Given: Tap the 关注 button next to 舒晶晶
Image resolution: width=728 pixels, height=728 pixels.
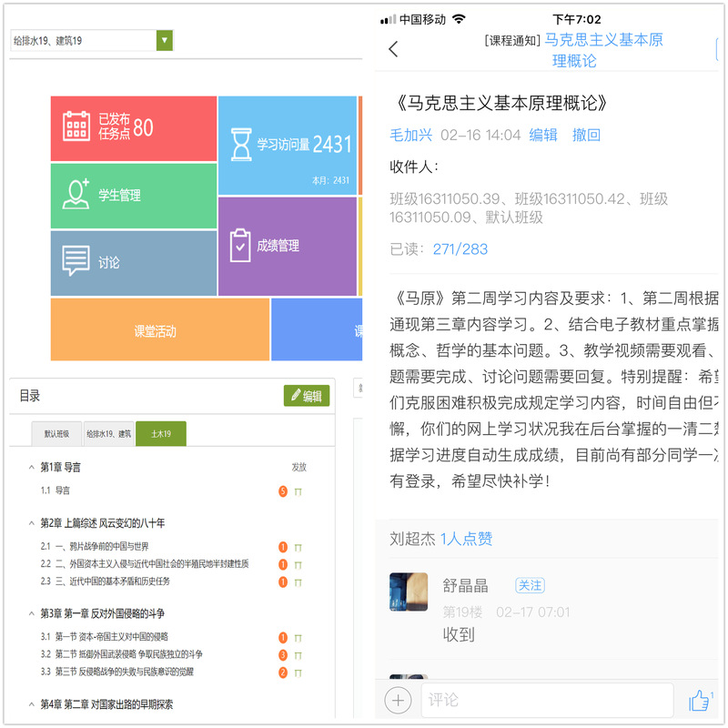Looking at the screenshot, I should point(530,585).
